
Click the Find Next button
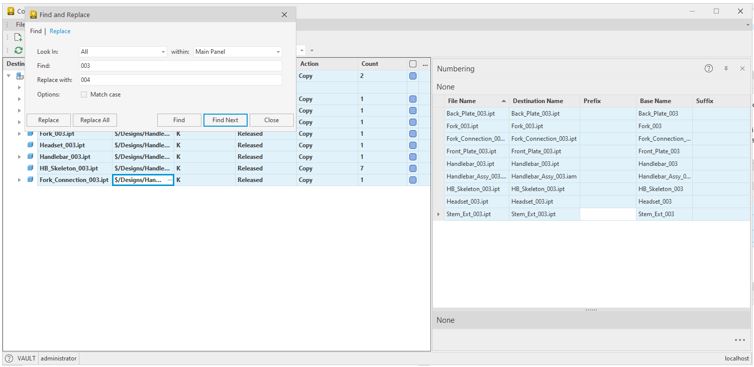[226, 120]
